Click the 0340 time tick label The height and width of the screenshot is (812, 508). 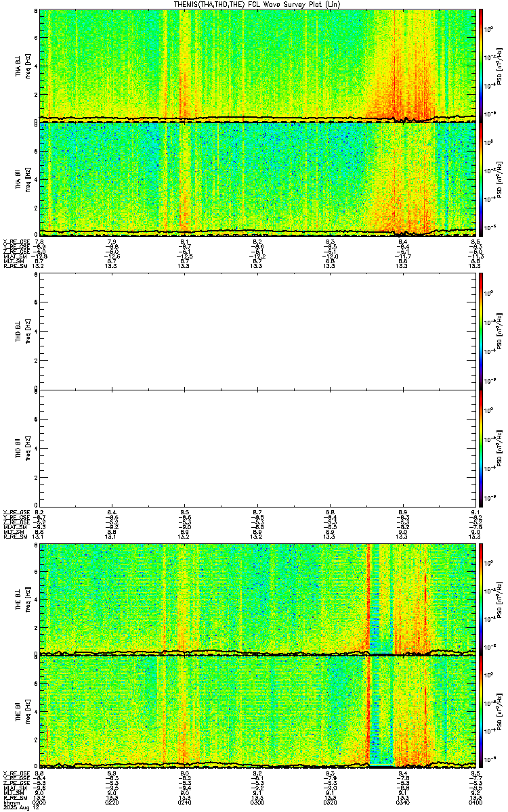pos(402,802)
